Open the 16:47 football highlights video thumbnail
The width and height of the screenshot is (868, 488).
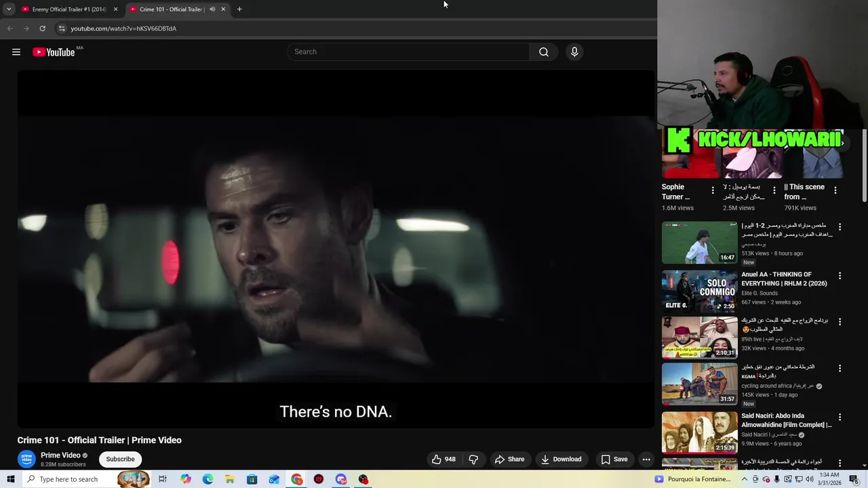pos(699,243)
